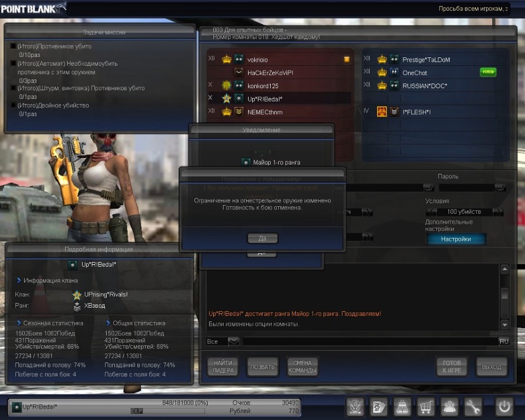This screenshot has width=525, height=420.
Task: Click the EXP progress bar
Action: click(167, 411)
